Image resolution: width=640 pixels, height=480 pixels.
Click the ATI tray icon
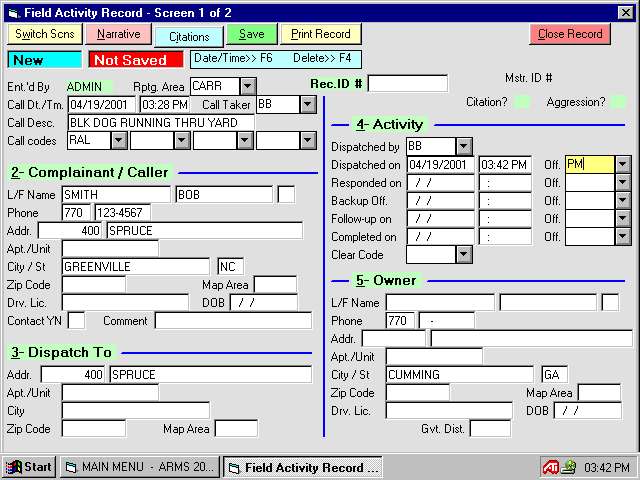tap(550, 467)
